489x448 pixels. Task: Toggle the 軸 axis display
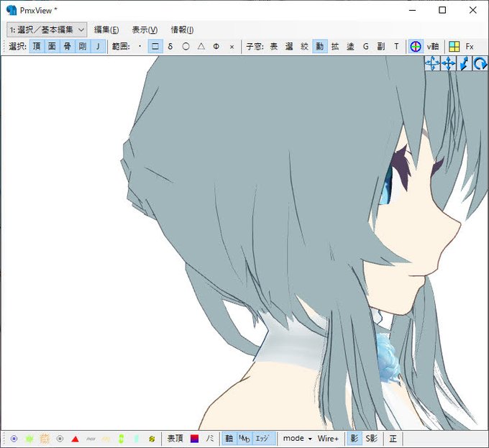229,439
